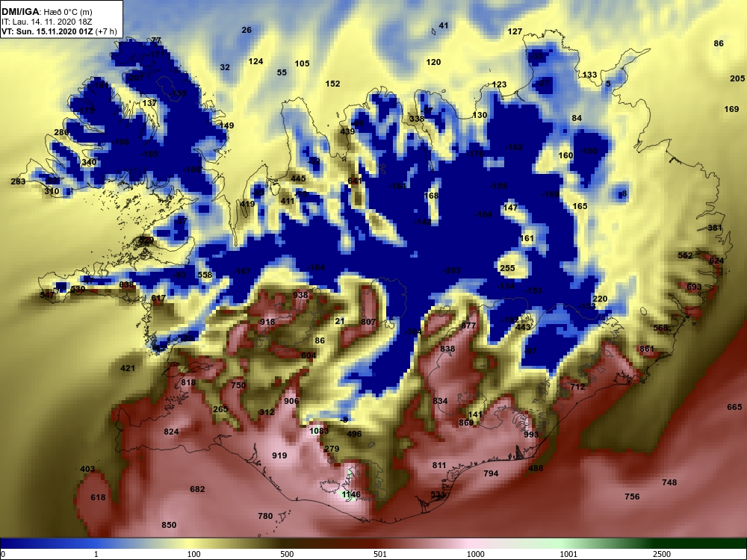The height and width of the screenshot is (560, 747).
Task: Click the map value '919'
Action: pyautogui.click(x=279, y=455)
